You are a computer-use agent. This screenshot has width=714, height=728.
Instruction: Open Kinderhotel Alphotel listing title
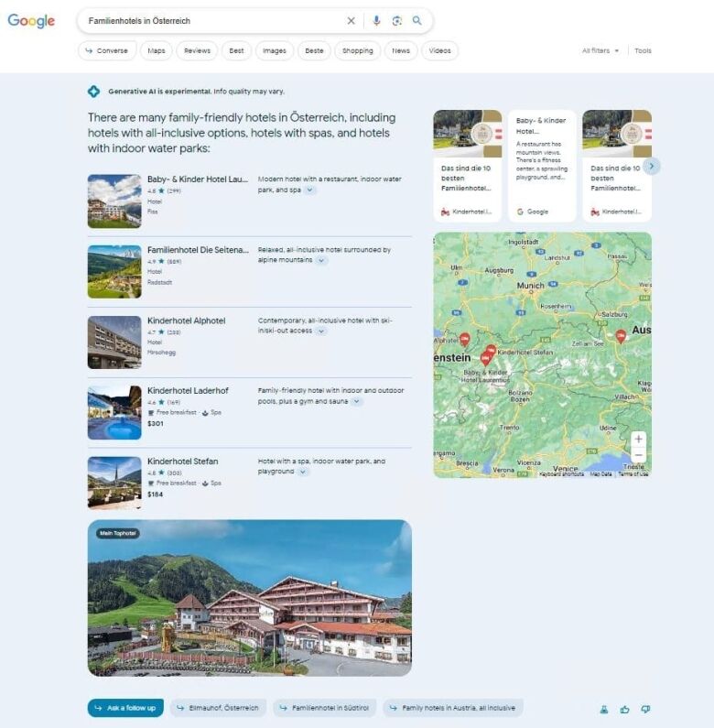[x=186, y=321]
